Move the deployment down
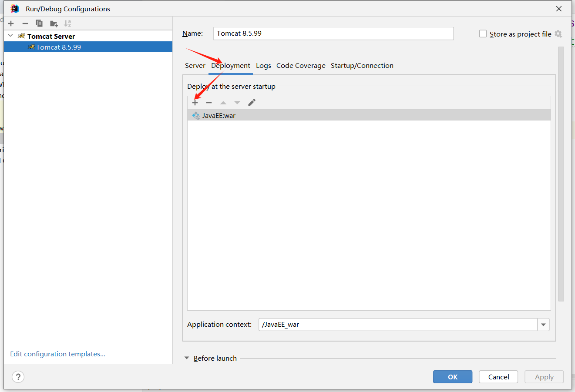 237,103
